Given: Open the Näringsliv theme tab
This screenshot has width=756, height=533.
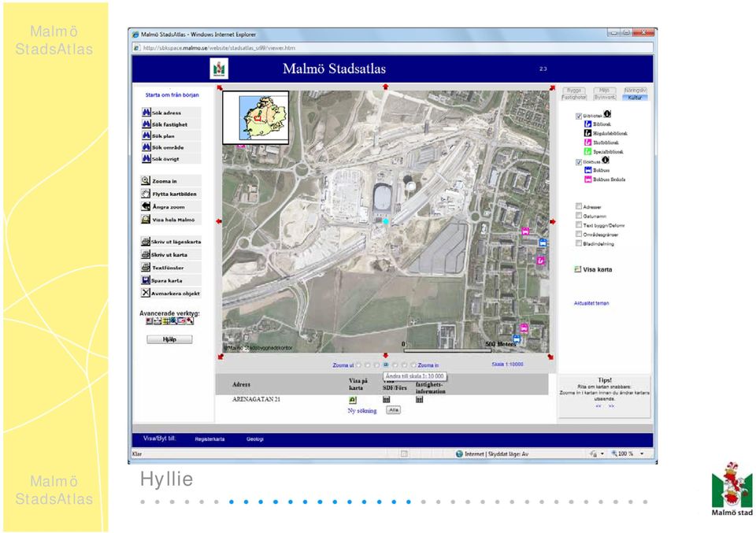Looking at the screenshot, I should (635, 90).
